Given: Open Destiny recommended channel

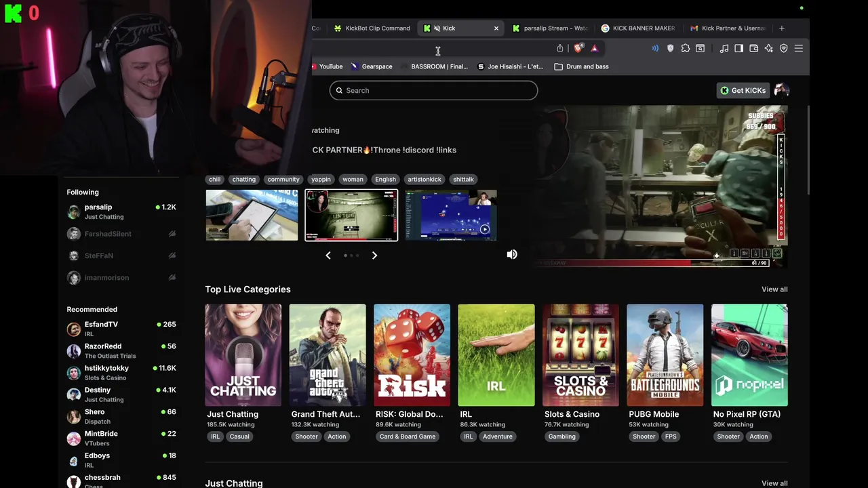Looking at the screenshot, I should pos(121,394).
